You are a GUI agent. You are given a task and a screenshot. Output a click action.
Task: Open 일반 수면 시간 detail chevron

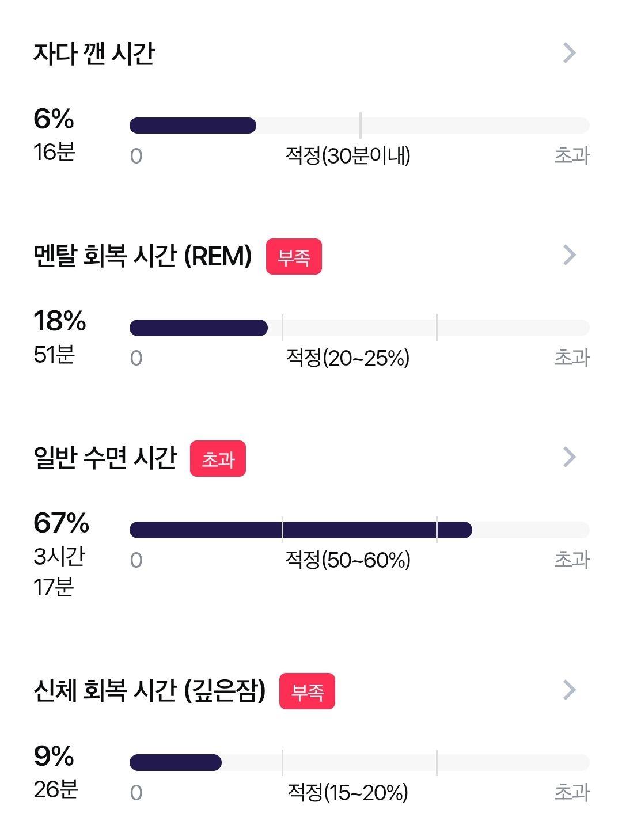(x=569, y=457)
